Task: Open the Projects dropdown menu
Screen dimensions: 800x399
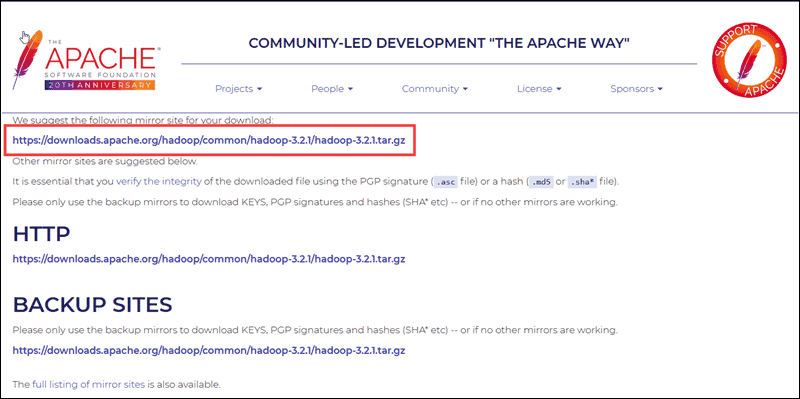Action: pos(238,89)
